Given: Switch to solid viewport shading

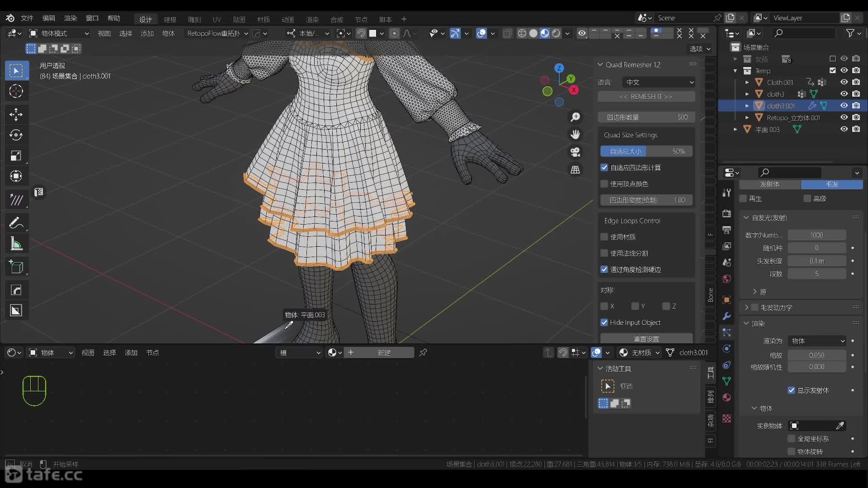Looking at the screenshot, I should (x=533, y=33).
